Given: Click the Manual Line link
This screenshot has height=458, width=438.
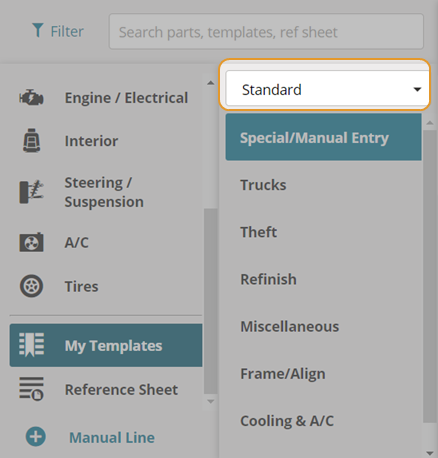Looking at the screenshot, I should pos(112,437).
